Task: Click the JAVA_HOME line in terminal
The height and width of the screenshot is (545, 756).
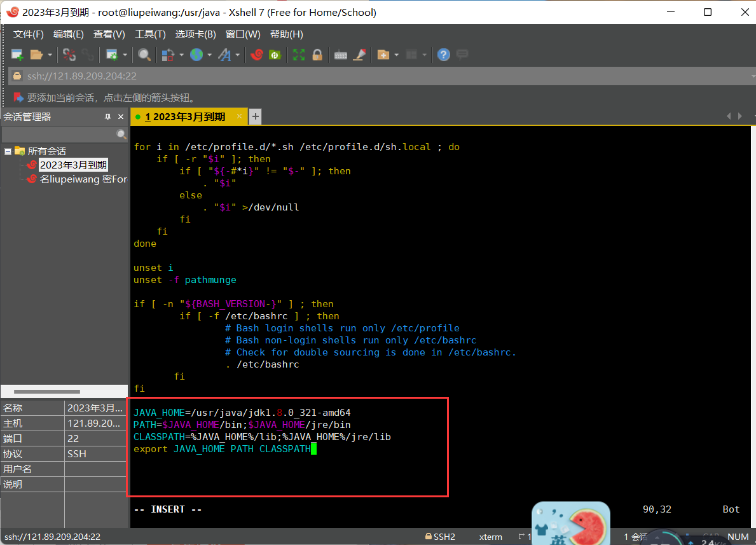Action: 242,413
